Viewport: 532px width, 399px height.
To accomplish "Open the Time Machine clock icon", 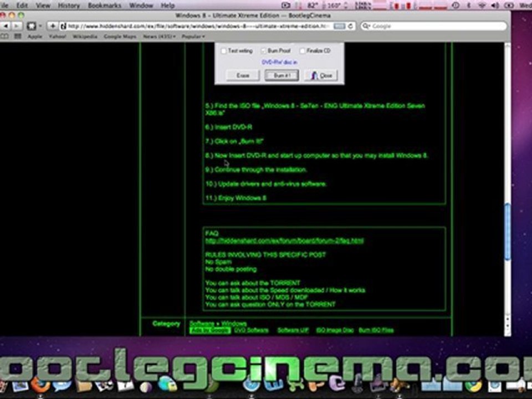I will 456,6.
